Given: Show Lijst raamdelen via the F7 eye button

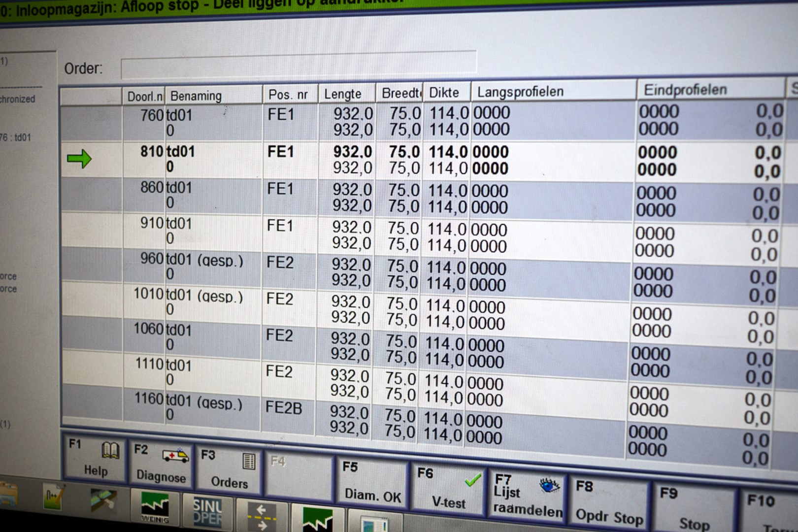Looking at the screenshot, I should tap(527, 496).
